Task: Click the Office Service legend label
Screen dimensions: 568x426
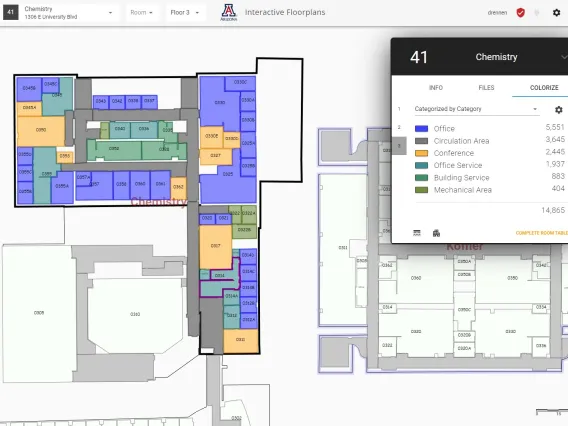Action: (x=458, y=166)
